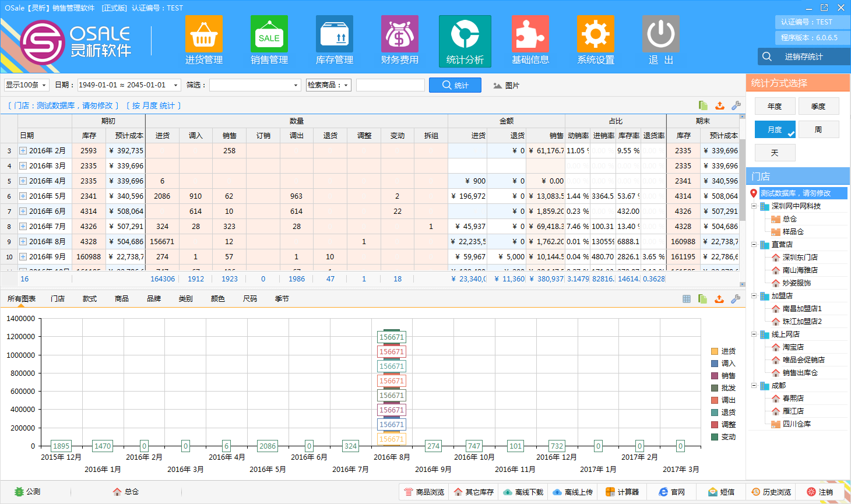851x504 pixels.
Task: Collapse the 加盟店 tree node
Action: click(754, 296)
